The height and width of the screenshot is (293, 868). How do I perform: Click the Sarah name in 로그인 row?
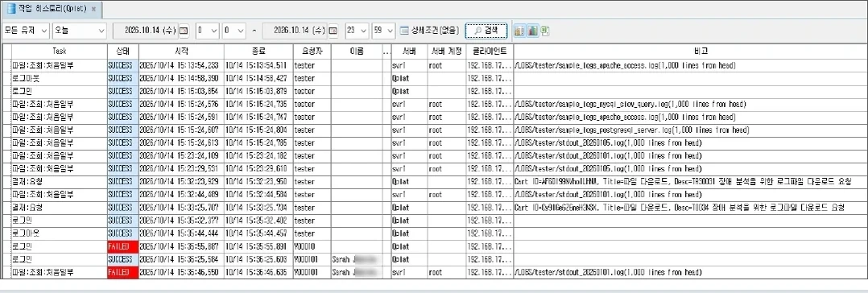tap(357, 259)
